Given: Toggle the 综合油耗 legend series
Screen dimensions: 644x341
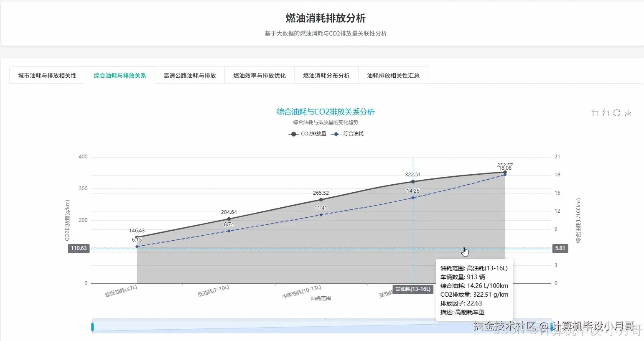Looking at the screenshot, I should pos(347,134).
